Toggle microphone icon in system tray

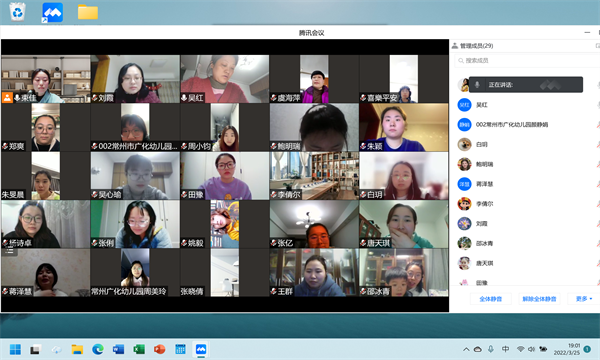(491, 349)
